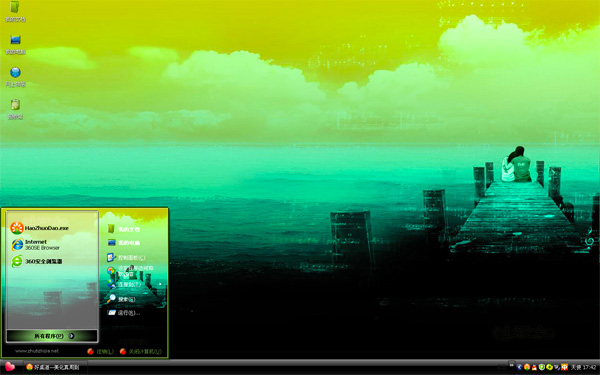This screenshot has height=375, width=600.
Task: Toggle orange 中 input method icon
Action: (x=564, y=367)
